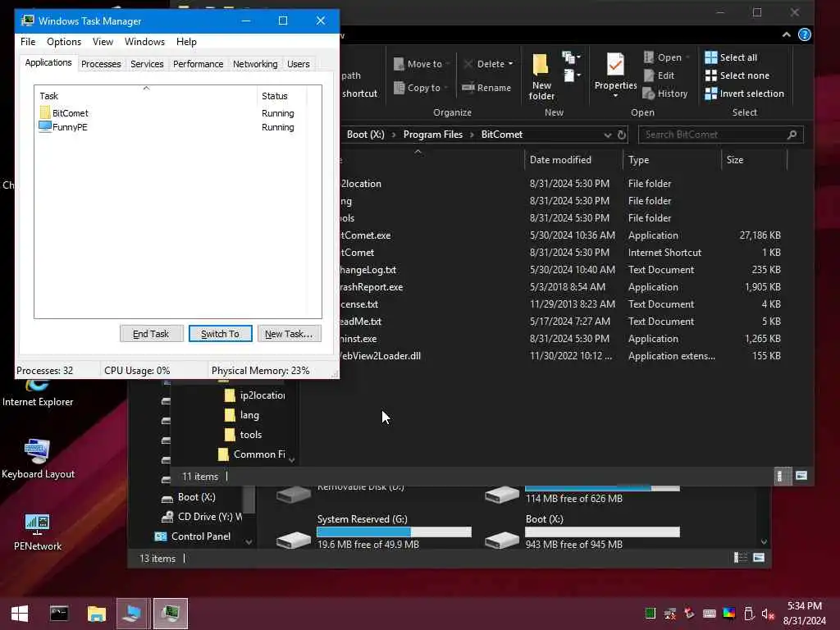Screen dimensions: 840x630
Task: Refresh the BitComet folder view
Action: [x=622, y=135]
